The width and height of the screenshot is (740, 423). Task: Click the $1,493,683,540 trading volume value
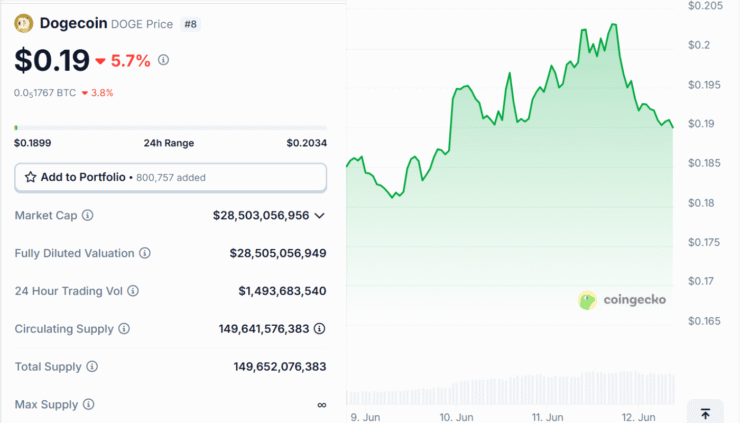(x=282, y=291)
